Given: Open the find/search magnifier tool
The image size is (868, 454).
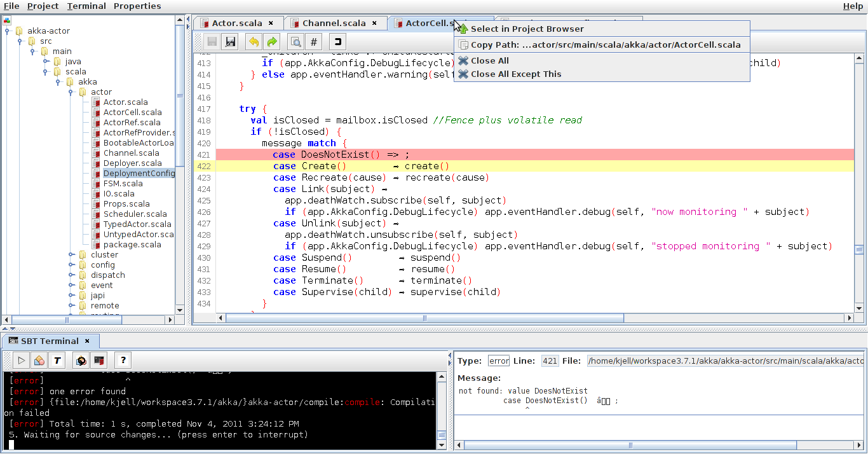Looking at the screenshot, I should pyautogui.click(x=295, y=42).
